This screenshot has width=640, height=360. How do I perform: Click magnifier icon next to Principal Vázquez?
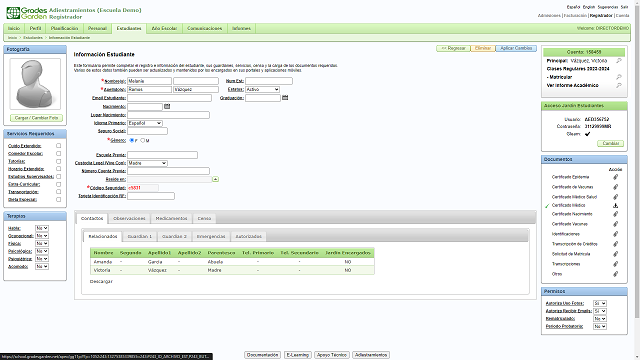pos(619,60)
